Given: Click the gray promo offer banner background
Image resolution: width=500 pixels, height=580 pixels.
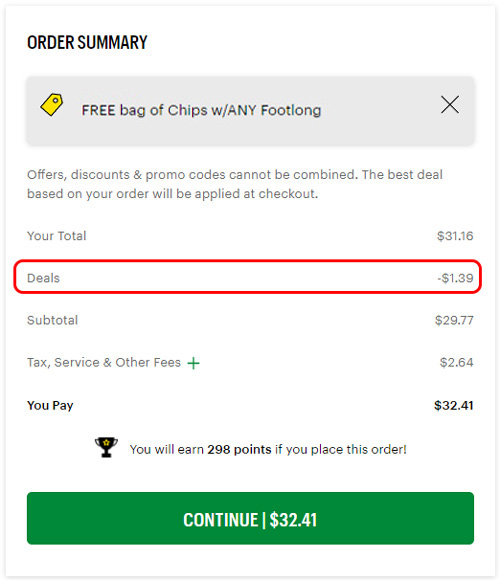Looking at the screenshot, I should tap(250, 111).
